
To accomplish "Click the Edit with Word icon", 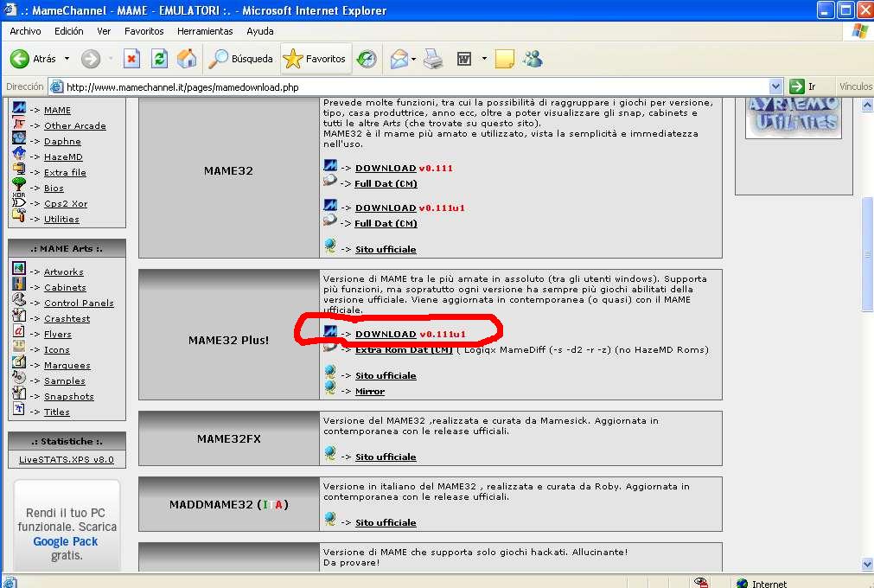I will tap(463, 59).
